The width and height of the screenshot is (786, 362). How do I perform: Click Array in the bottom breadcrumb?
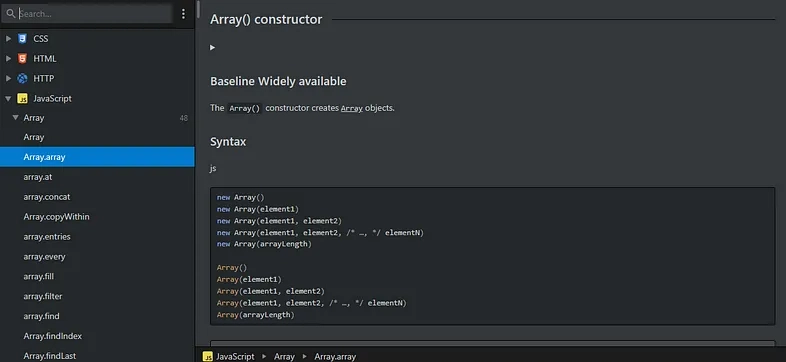tap(284, 356)
